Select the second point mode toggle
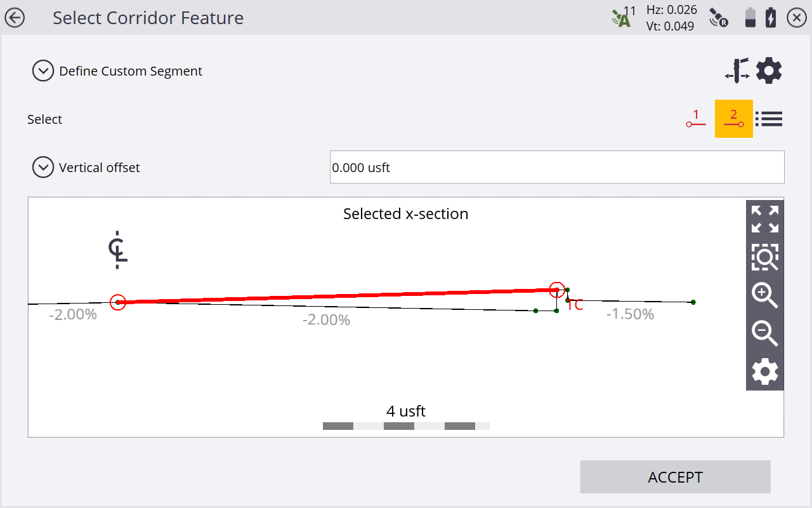 click(x=734, y=119)
